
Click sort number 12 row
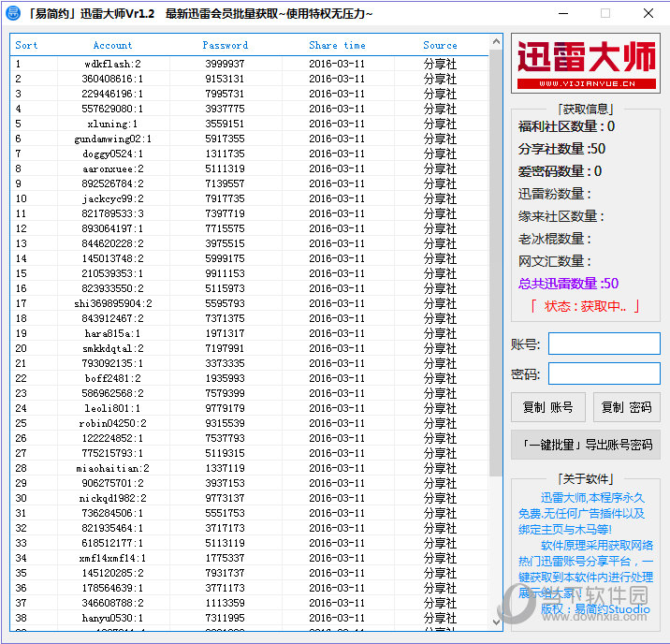pos(21,228)
